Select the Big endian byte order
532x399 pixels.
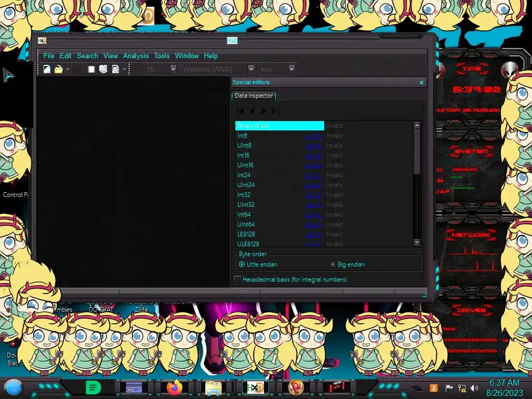348,264
